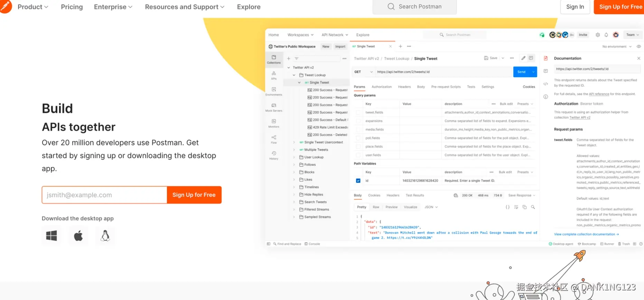
Task: Check the media.fields parameter checkbox
Action: pos(358,129)
